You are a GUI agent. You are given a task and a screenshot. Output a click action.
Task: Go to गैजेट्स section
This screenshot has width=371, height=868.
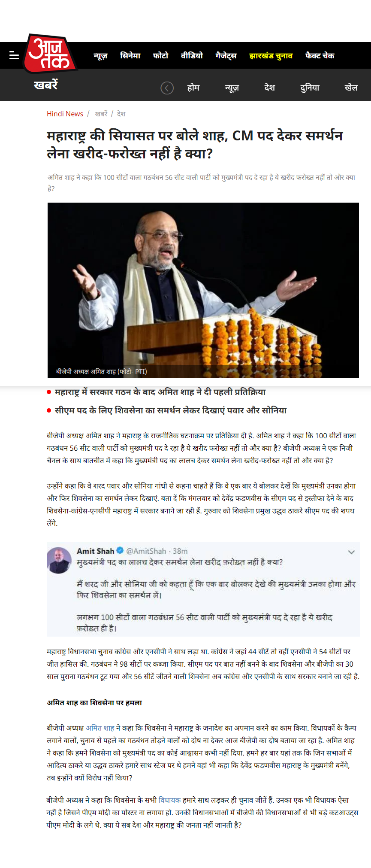click(x=226, y=56)
